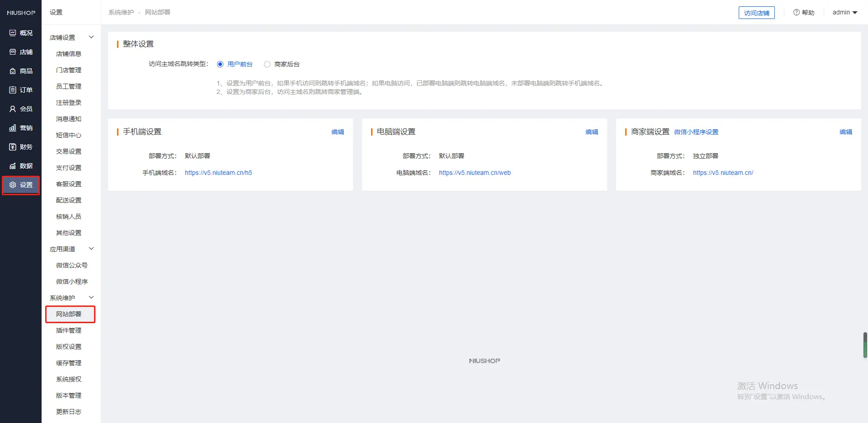Image resolution: width=868 pixels, height=423 pixels.
Task: Open the admin account dropdown
Action: tap(844, 13)
